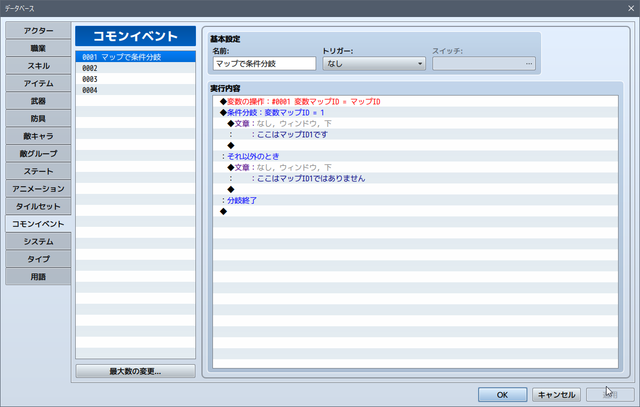Select common event row 0004

click(135, 90)
